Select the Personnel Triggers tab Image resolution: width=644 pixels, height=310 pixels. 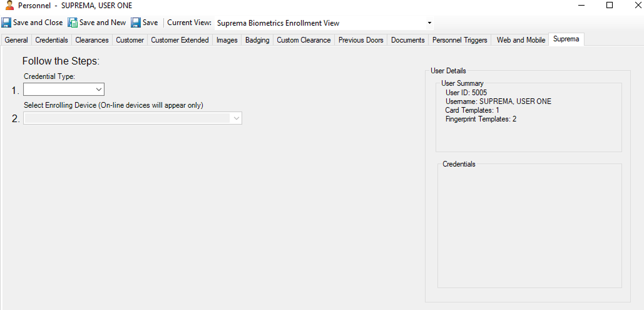coord(459,40)
